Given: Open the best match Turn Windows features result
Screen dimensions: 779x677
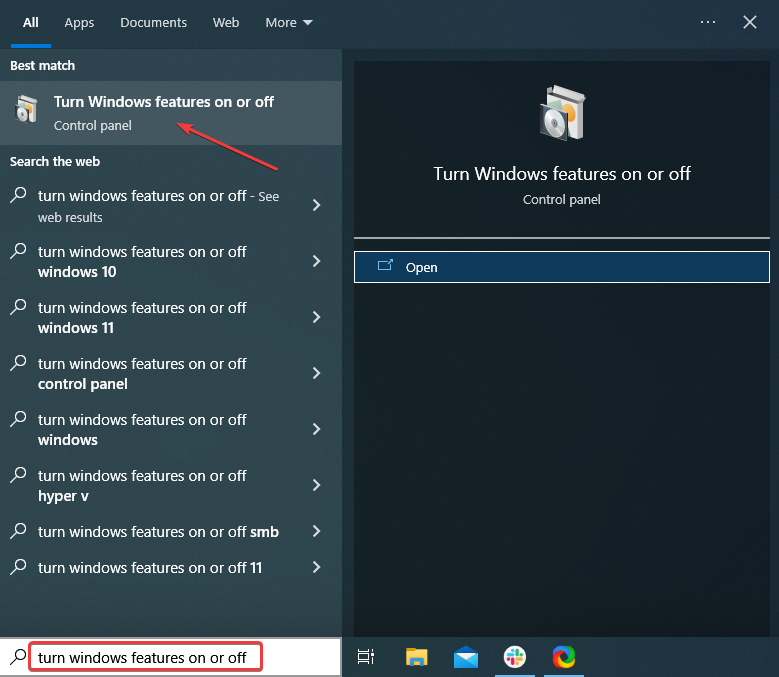Looking at the screenshot, I should point(171,113).
